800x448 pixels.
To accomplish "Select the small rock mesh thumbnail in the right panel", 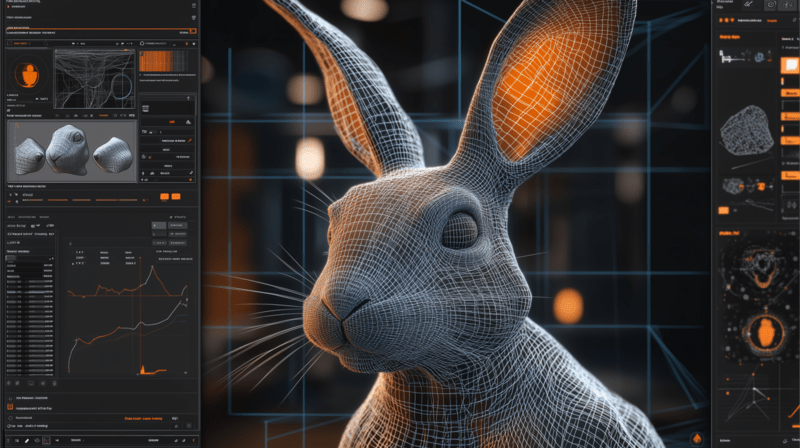I will [734, 186].
